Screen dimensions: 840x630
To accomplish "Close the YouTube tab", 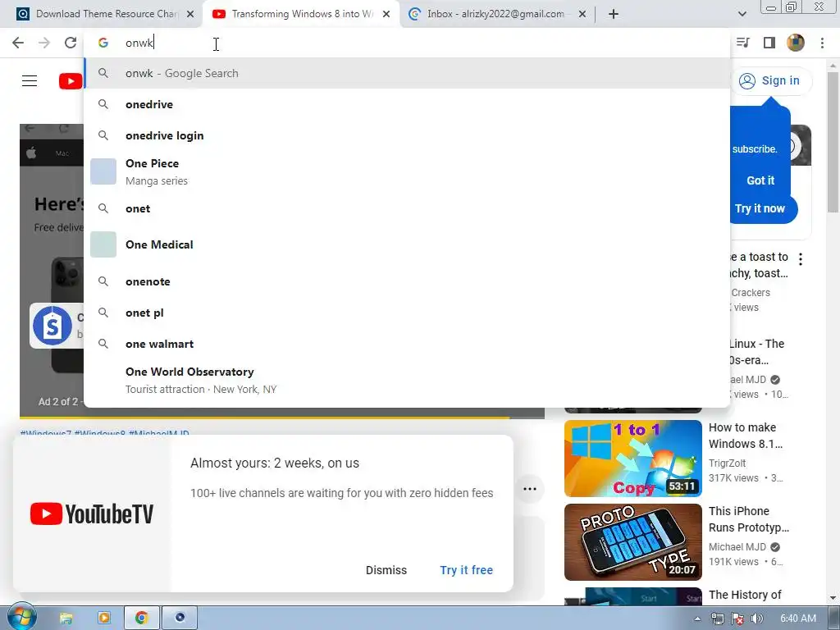I will pos(386,15).
